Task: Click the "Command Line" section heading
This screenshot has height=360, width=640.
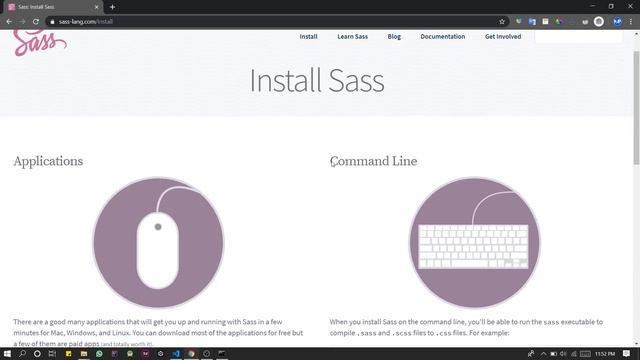Action: [x=373, y=161]
